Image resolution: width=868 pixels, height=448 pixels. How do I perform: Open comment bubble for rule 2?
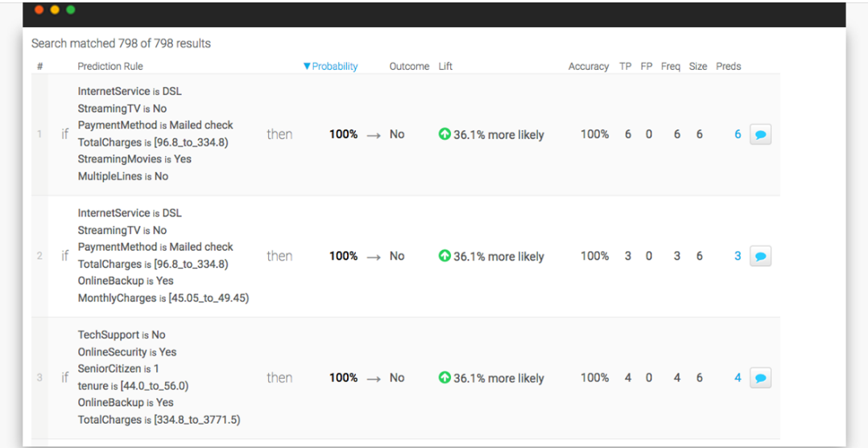click(x=760, y=257)
